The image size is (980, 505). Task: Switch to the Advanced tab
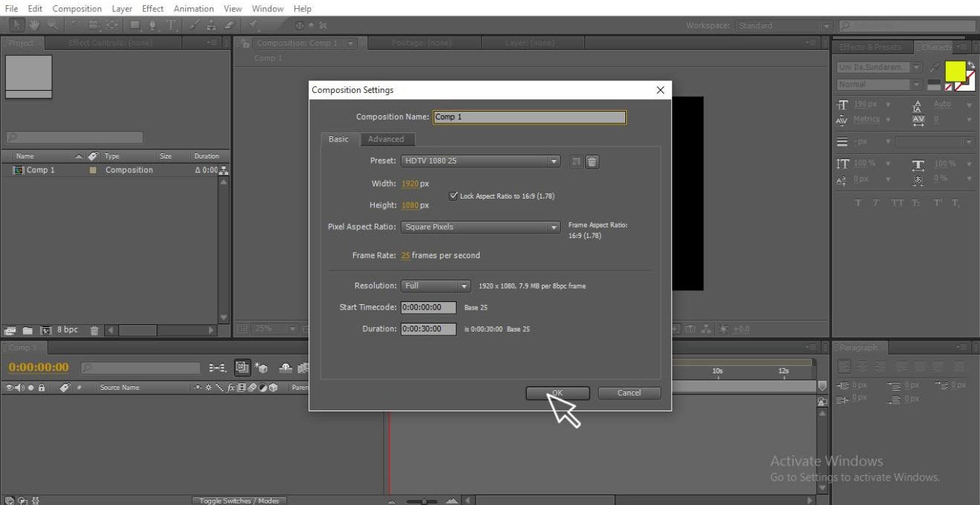pyautogui.click(x=387, y=139)
